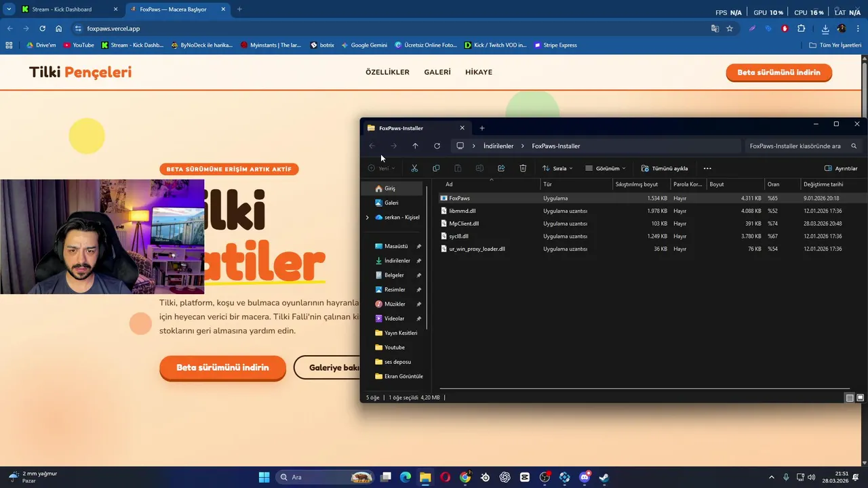The height and width of the screenshot is (488, 868).
Task: Click the Explorer search box
Action: click(x=804, y=146)
